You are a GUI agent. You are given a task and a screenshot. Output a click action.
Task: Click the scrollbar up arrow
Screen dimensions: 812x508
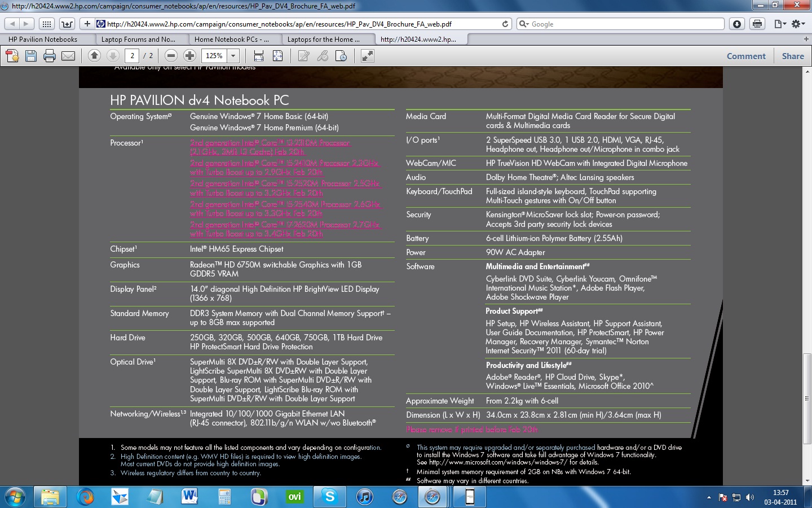(x=807, y=71)
